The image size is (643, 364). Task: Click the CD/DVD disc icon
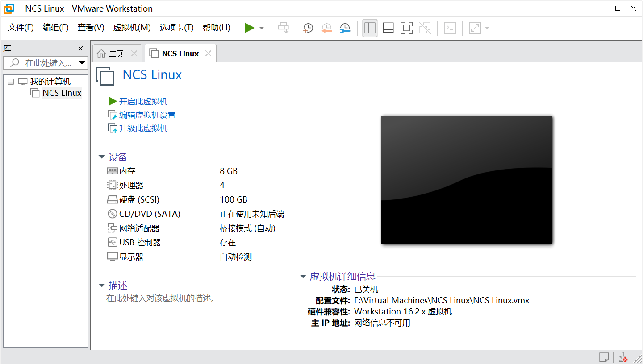112,214
